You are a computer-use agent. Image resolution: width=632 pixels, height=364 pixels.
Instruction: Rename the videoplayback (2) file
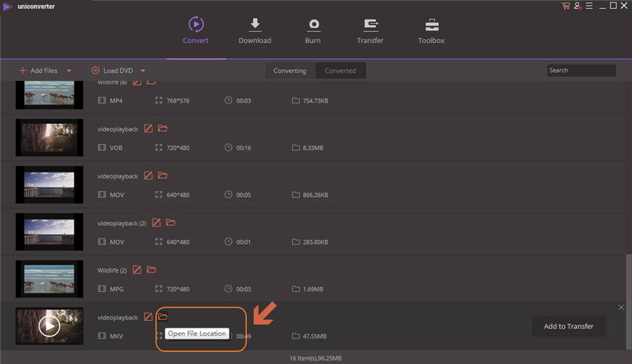click(156, 223)
